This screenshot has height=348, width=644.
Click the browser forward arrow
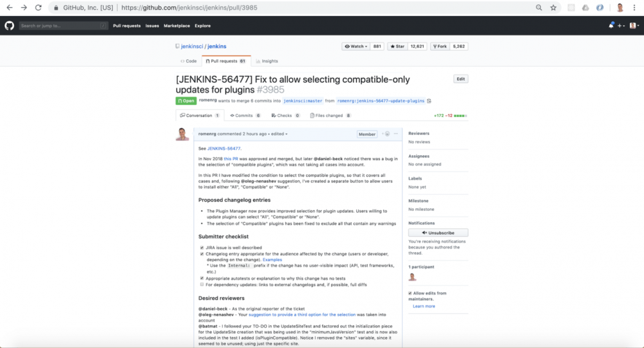tap(24, 7)
